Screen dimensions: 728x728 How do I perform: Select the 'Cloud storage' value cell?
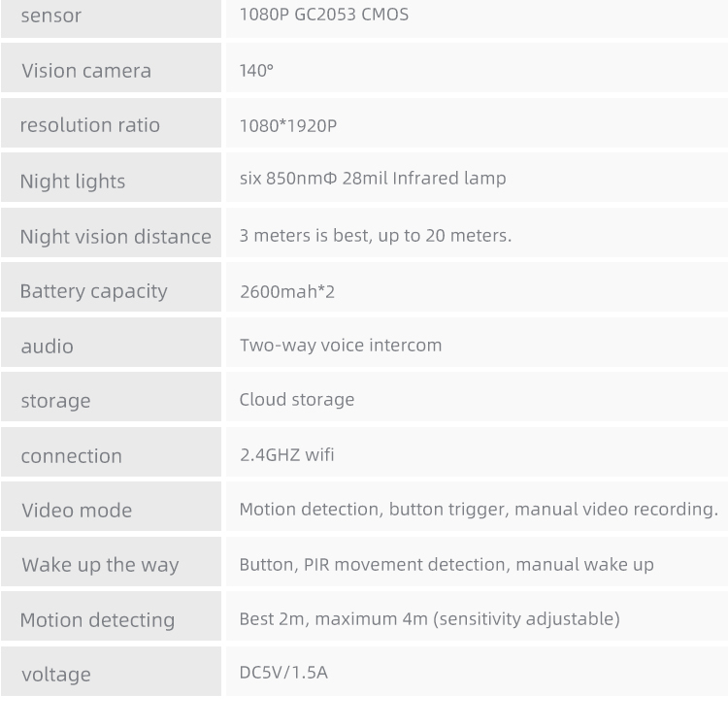pos(477,397)
